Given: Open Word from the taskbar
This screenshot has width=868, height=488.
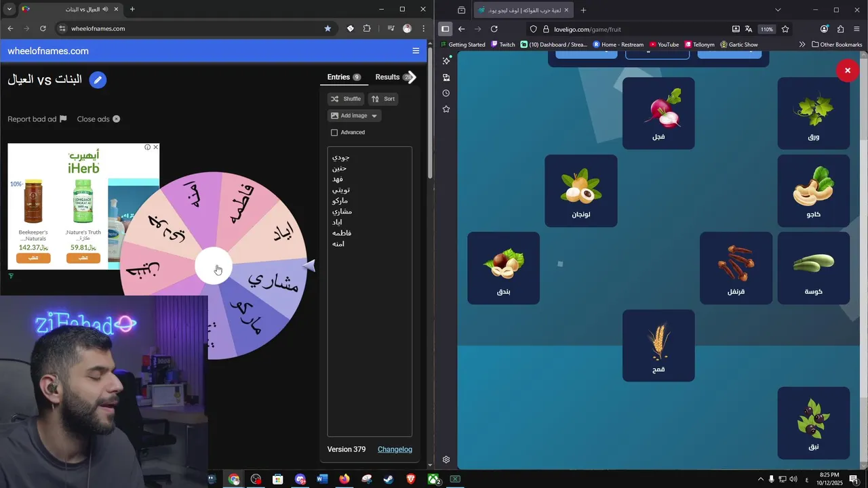Looking at the screenshot, I should [x=322, y=479].
